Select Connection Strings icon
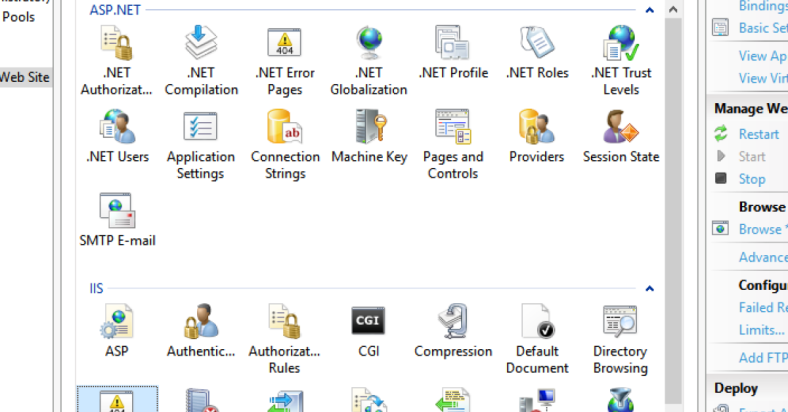This screenshot has width=788, height=412. pyautogui.click(x=285, y=144)
